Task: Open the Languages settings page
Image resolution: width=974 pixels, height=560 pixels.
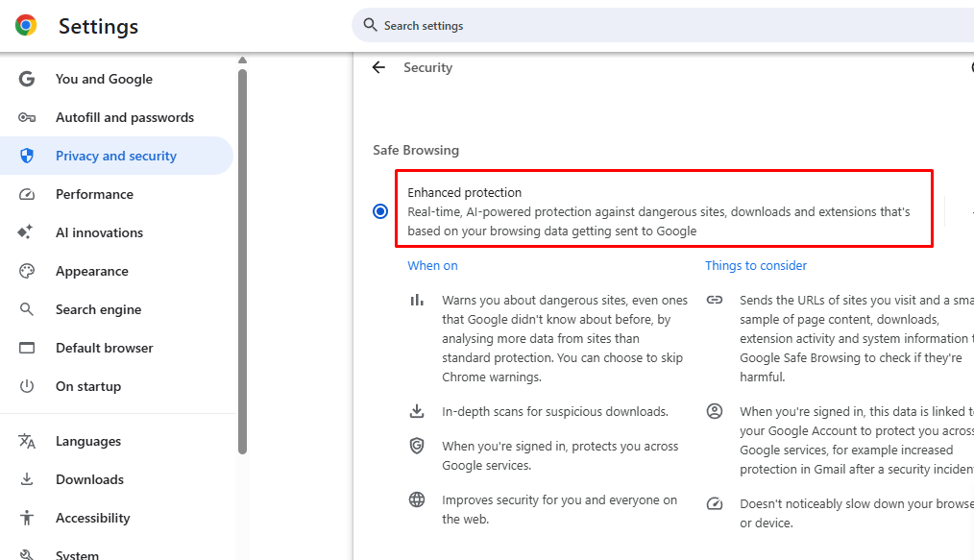Action: pyautogui.click(x=88, y=441)
